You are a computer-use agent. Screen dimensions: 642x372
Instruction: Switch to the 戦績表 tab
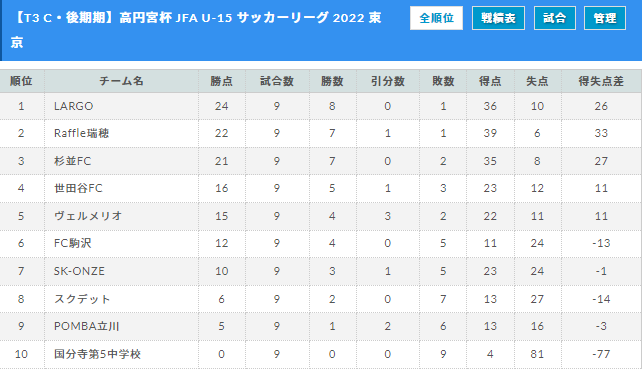pos(498,18)
